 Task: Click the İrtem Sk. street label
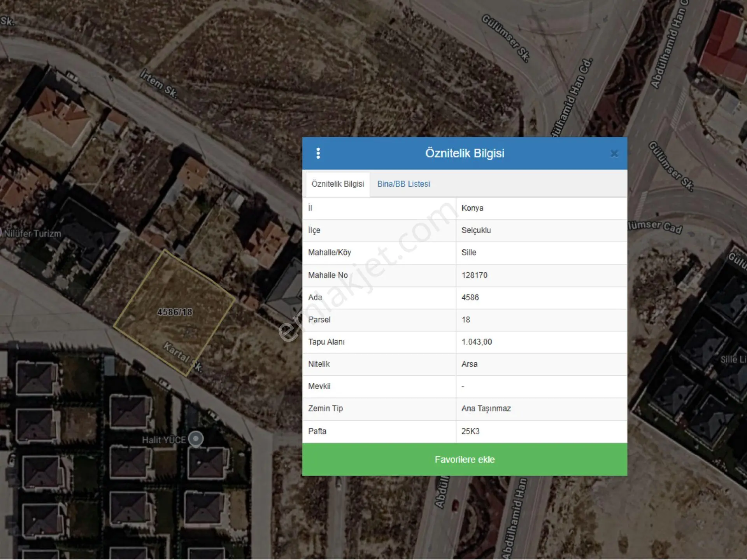pyautogui.click(x=159, y=84)
